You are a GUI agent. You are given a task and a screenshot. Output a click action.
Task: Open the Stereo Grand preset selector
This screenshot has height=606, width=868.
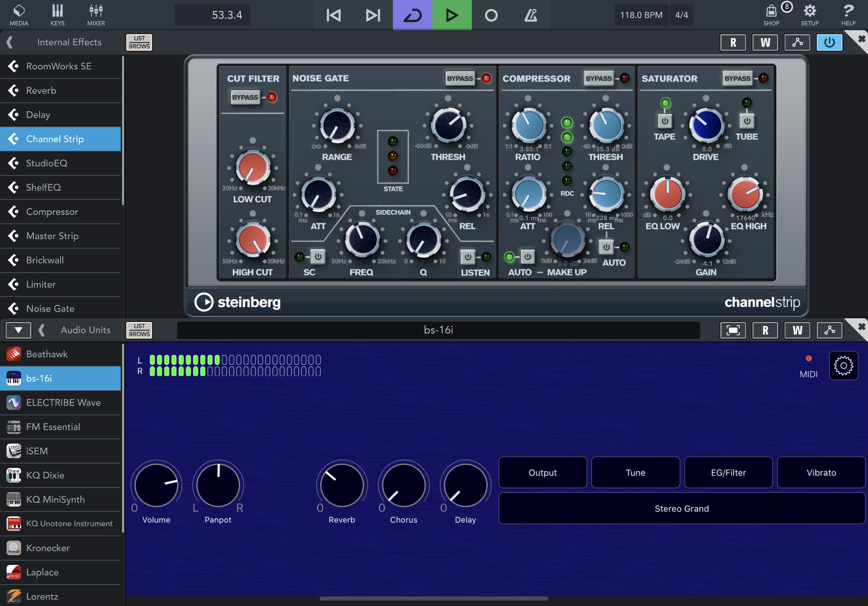coord(682,509)
